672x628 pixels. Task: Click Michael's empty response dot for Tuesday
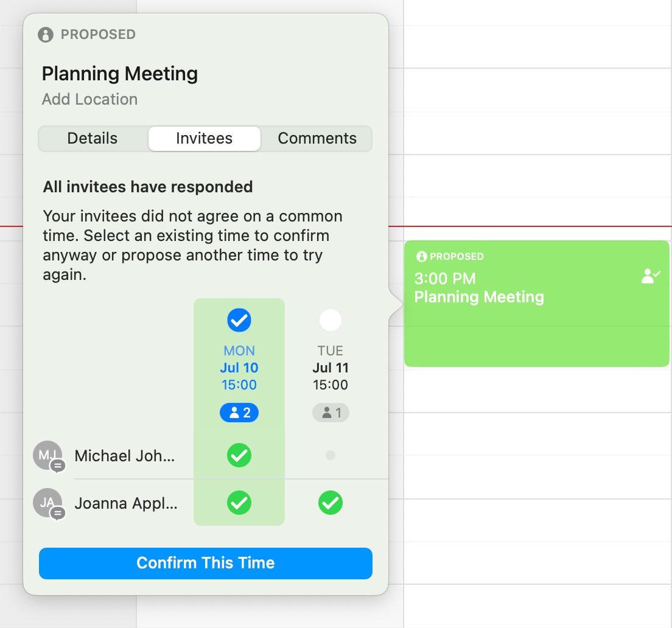click(x=331, y=455)
